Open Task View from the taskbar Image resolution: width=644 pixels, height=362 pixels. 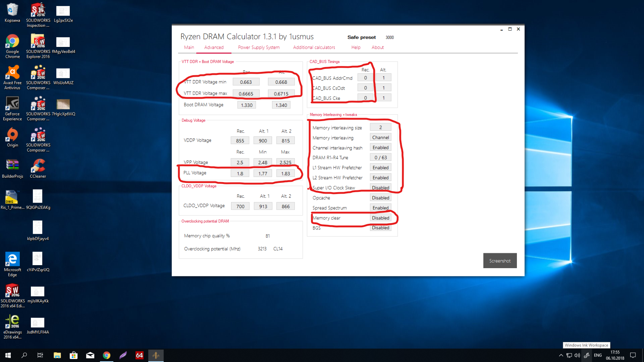[40, 355]
